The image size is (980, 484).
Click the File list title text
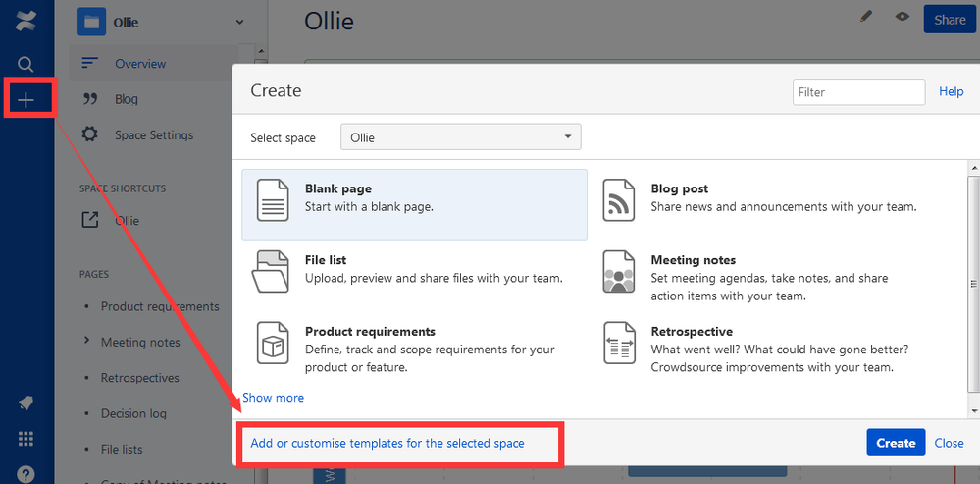pos(326,259)
